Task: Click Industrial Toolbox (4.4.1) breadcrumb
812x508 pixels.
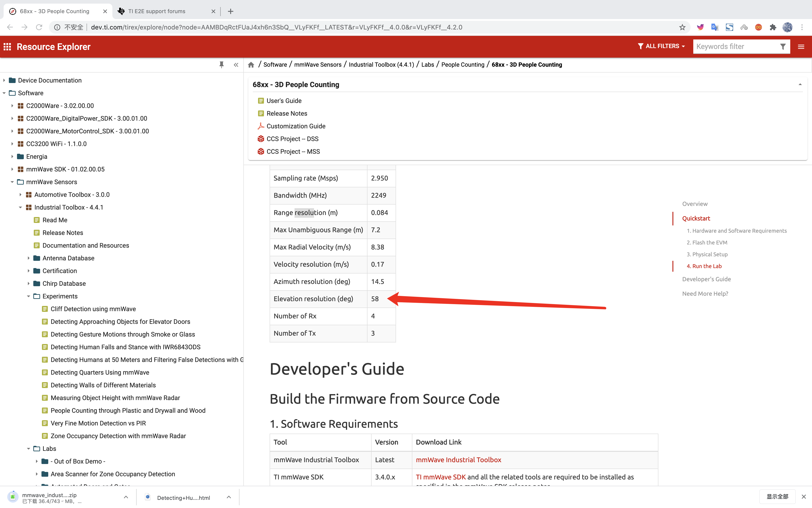Action: (x=381, y=64)
